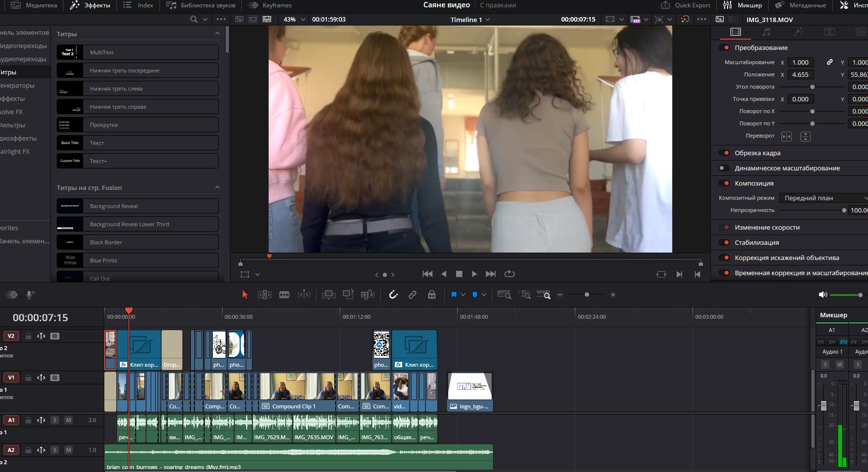Screen dimensions: 868x472
Task: Click the timeline zoom slider handle
Action: 587,295
